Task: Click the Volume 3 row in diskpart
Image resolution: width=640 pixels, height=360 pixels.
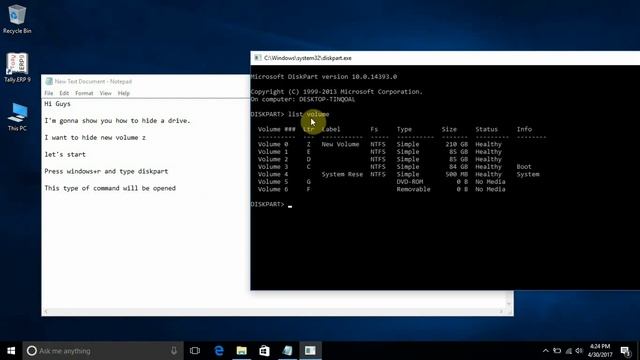Action: 395,167
